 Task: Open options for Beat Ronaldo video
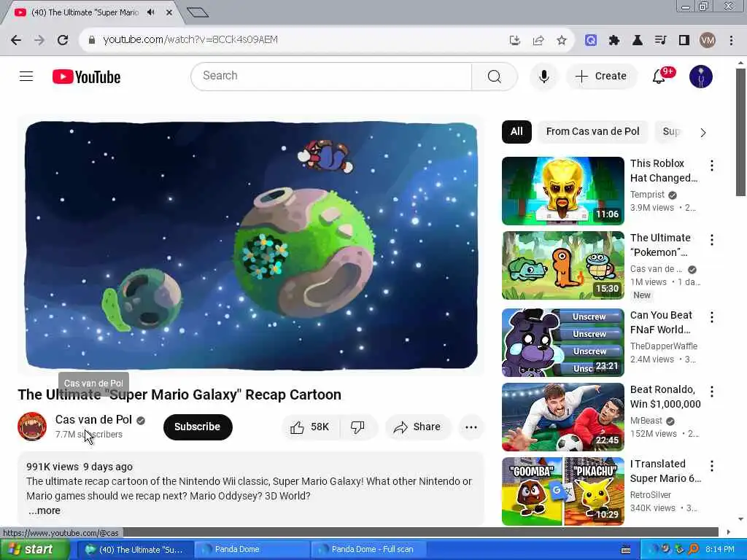click(712, 392)
